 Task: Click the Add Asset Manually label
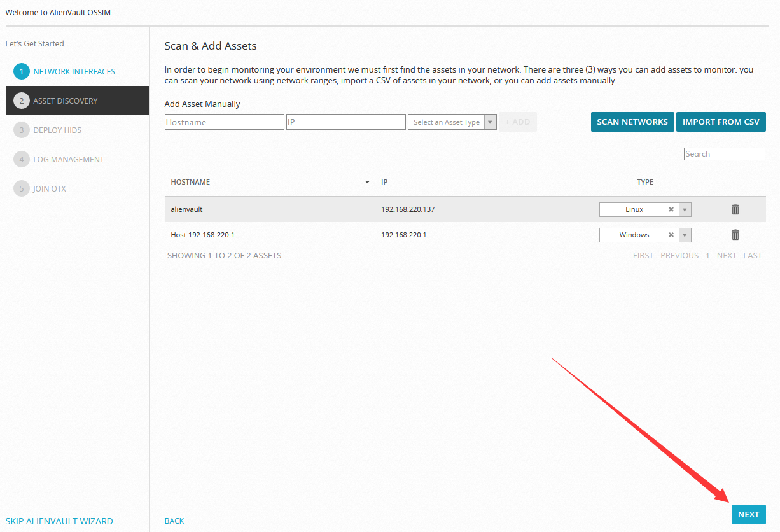202,104
